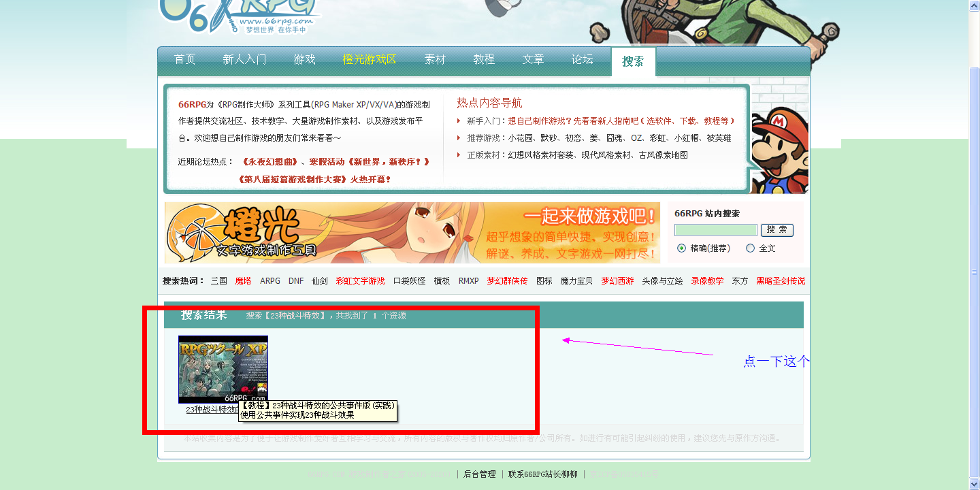Image resolution: width=980 pixels, height=490 pixels.
Task: Search the hot word 头像与立绘
Action: 662,280
